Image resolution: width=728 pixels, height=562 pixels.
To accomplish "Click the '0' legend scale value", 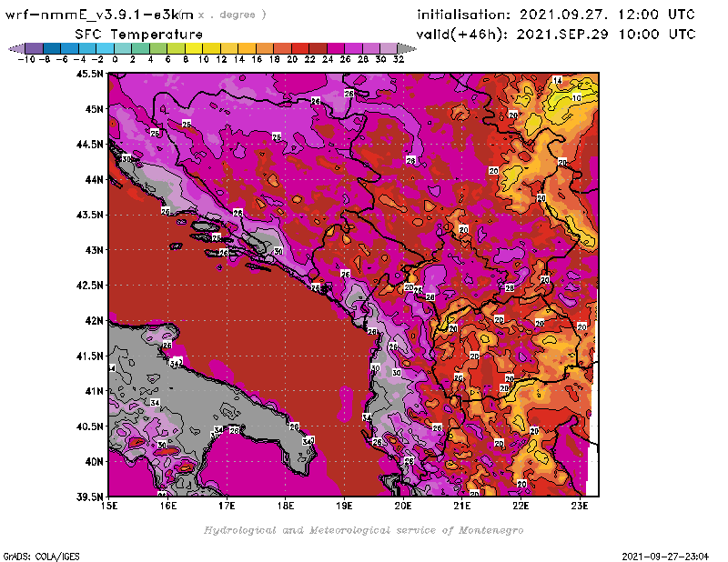I will point(116,59).
